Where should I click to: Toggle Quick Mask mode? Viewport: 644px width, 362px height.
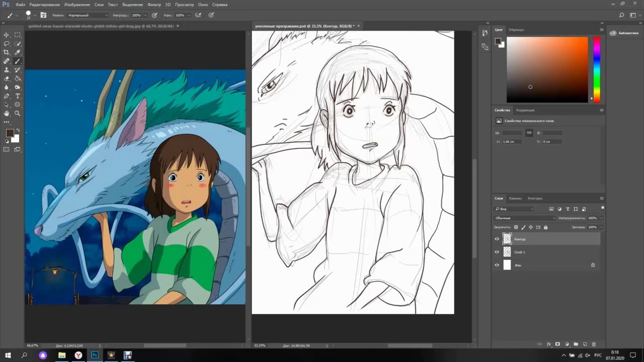coord(7,149)
